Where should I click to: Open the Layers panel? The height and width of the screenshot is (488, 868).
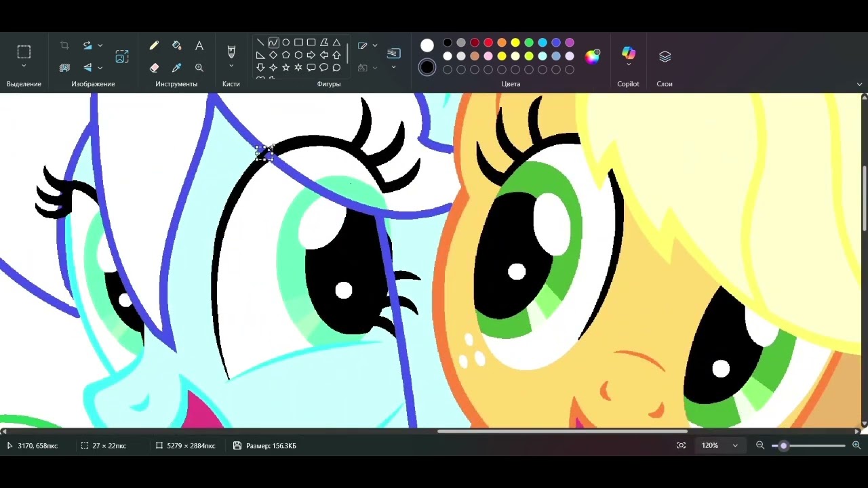coord(665,57)
